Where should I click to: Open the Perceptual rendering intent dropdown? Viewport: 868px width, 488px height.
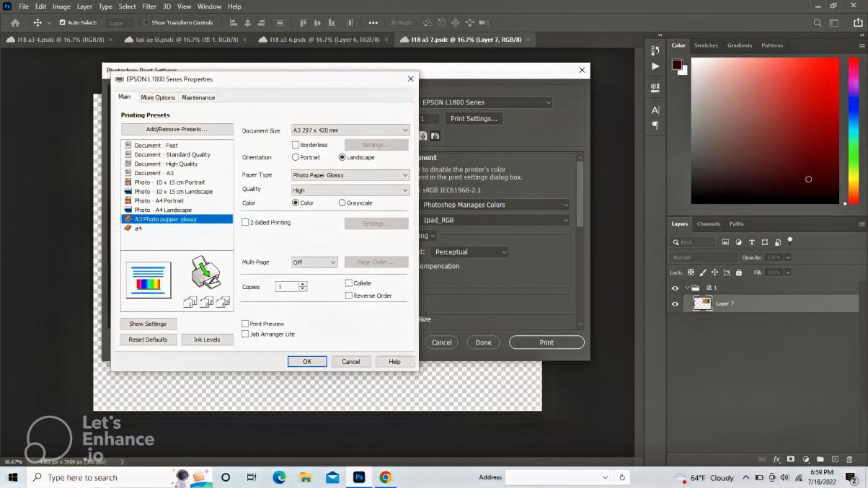[x=469, y=252]
